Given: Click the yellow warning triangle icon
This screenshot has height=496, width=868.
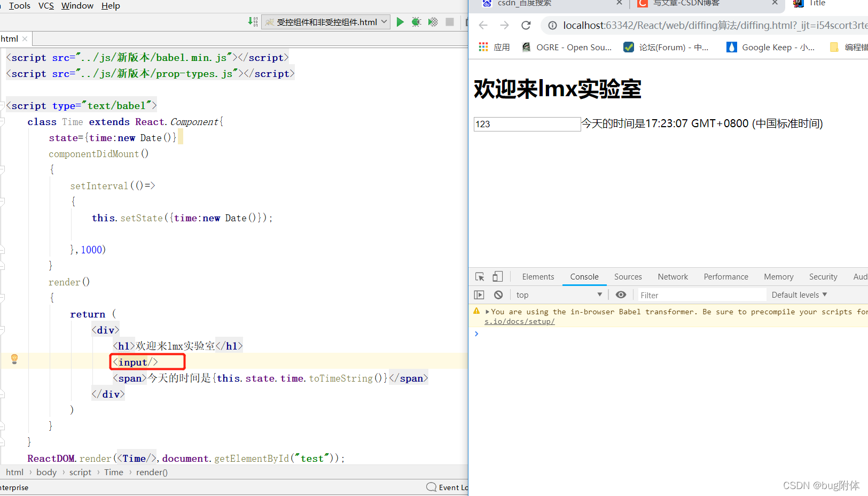Looking at the screenshot, I should [x=476, y=311].
